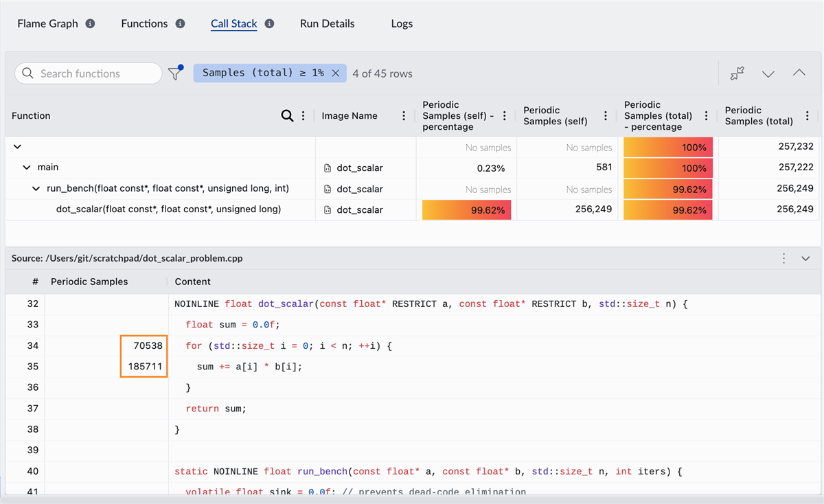Click the document icon beside dot_scalar for main
The image size is (824, 504).
coord(327,168)
